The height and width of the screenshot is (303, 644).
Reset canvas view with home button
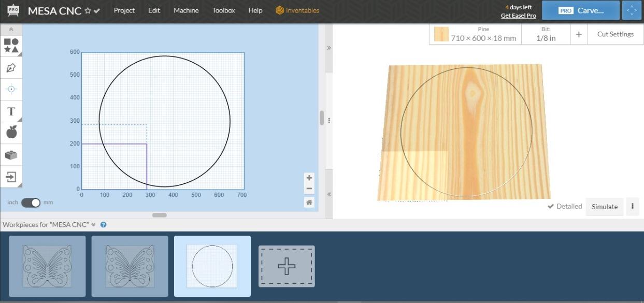click(309, 203)
